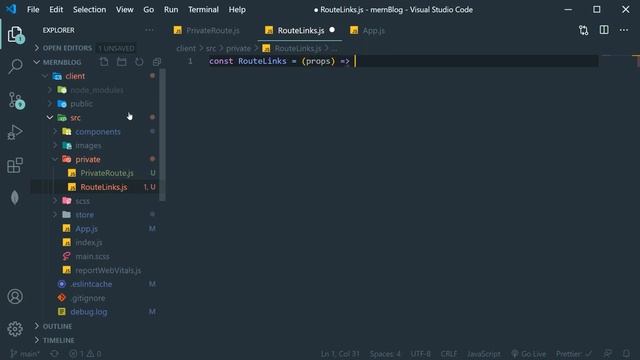Open the Run and Debug view
This screenshot has height=360, width=640.
coord(15,132)
